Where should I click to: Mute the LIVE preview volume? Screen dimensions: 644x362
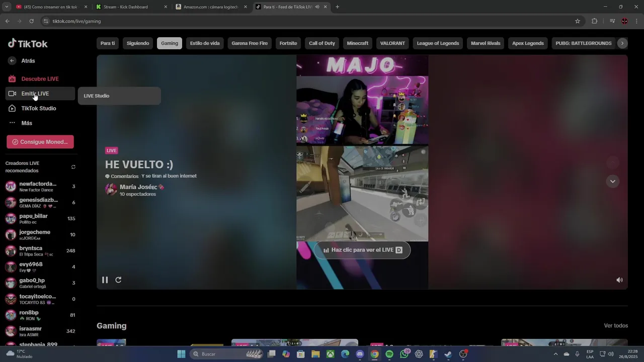[619, 280]
